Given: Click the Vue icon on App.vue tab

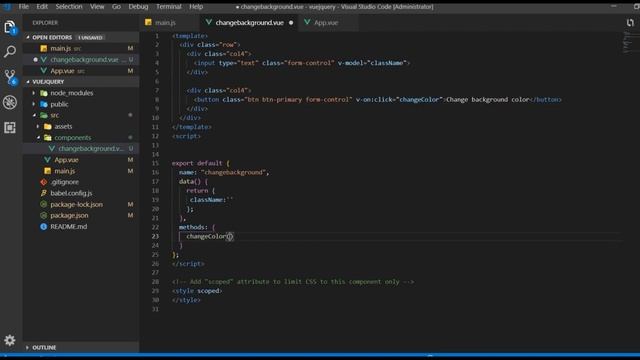Looking at the screenshot, I should [x=307, y=22].
